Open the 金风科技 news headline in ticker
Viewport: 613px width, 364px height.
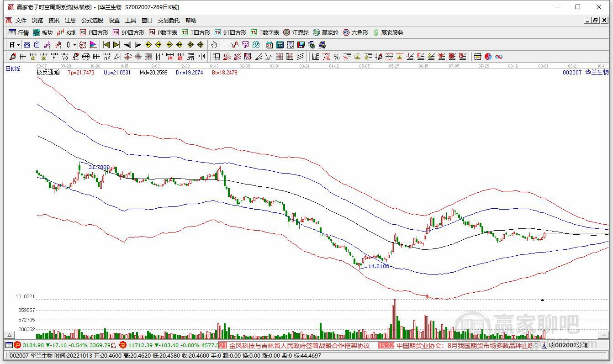point(299,346)
